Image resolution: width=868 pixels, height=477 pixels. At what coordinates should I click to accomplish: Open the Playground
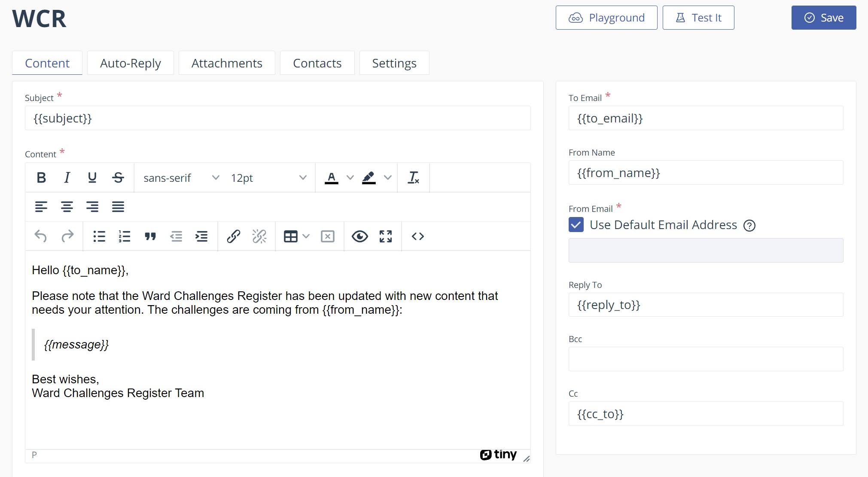pos(606,18)
